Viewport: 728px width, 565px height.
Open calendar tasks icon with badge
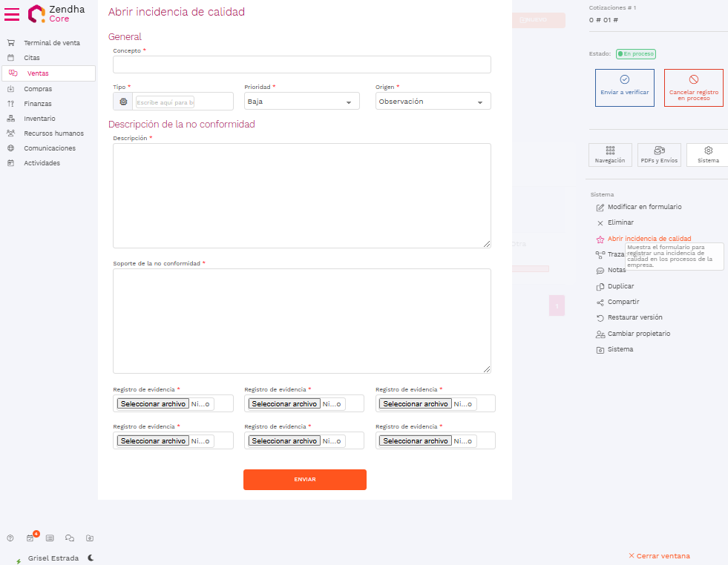(30, 538)
